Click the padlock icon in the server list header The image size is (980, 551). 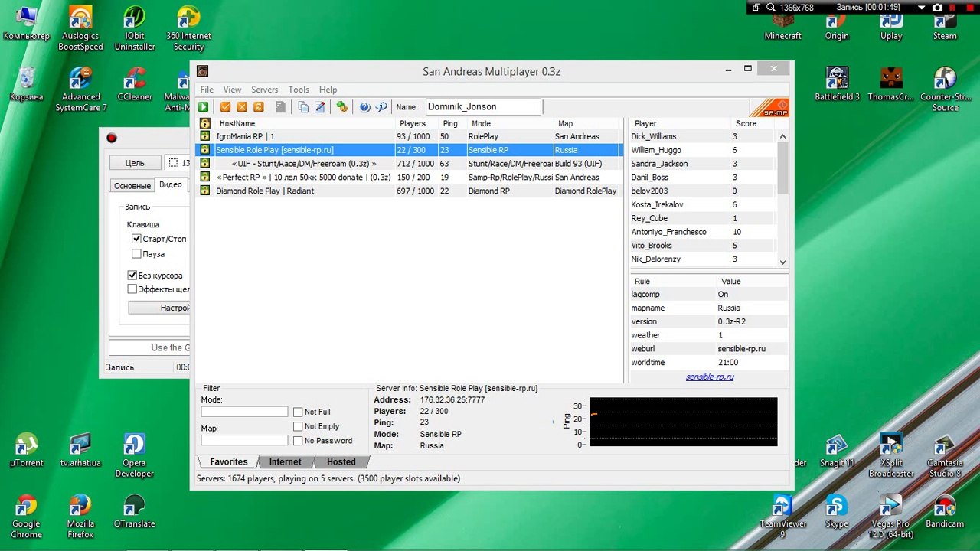click(204, 123)
